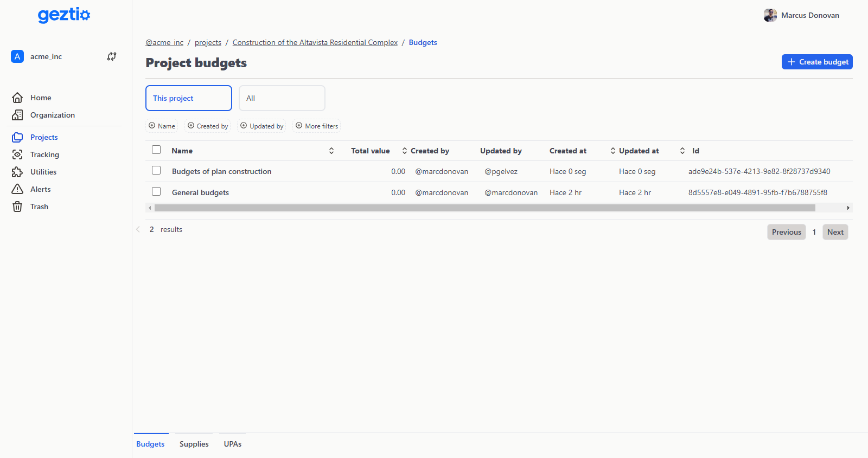Select the This project tab
This screenshot has height=458, width=868.
coord(189,98)
